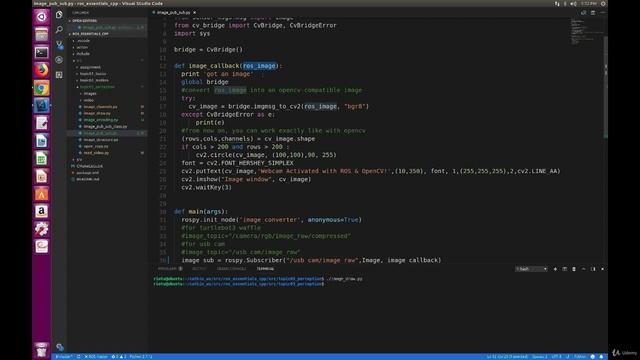640x360 pixels.
Task: Open CMakeLists.txt in the explorer
Action: (89, 166)
